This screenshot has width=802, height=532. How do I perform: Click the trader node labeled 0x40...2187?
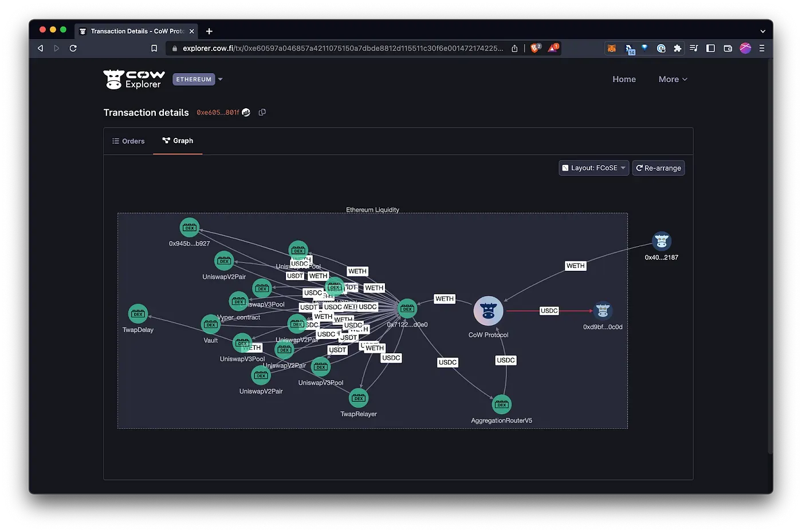661,241
